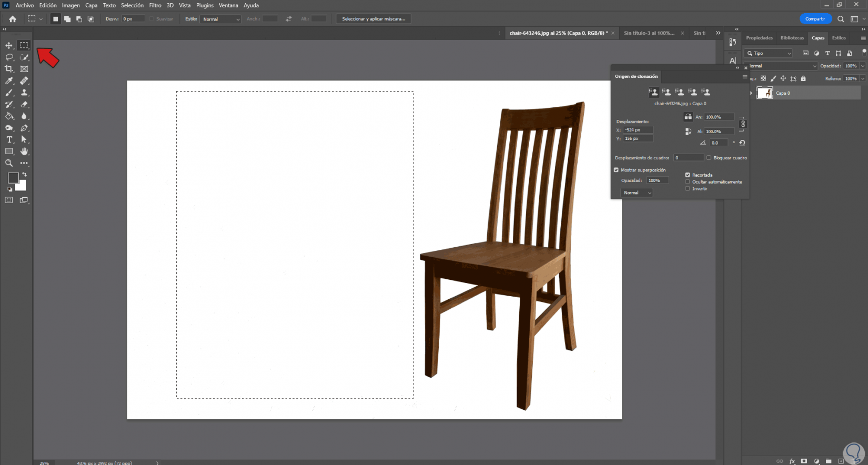
Task: Pick the Crop tool
Action: click(9, 69)
